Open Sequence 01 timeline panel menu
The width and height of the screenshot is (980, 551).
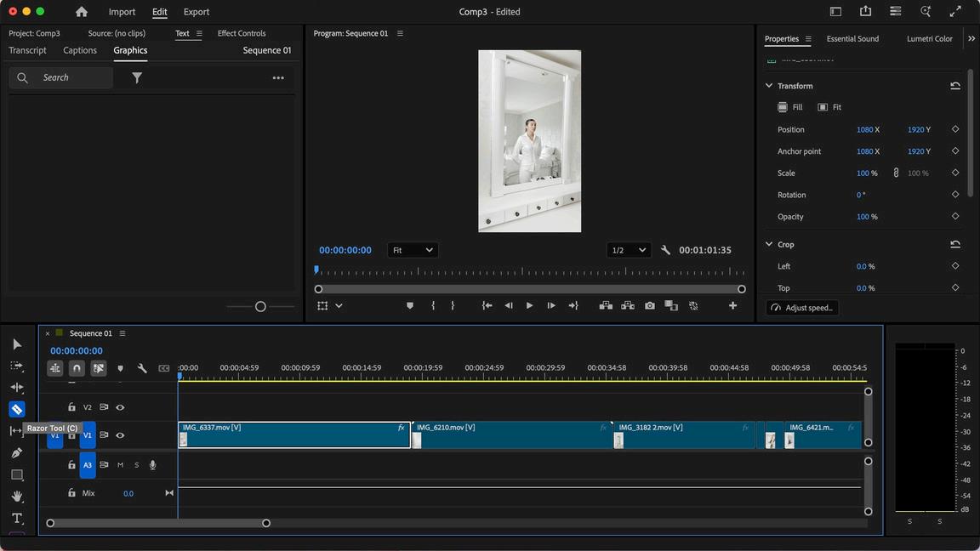122,333
